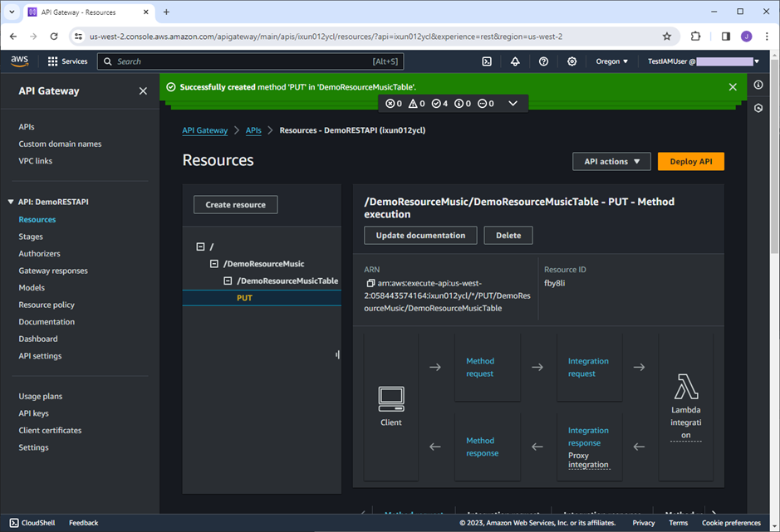Viewport: 780px width, 532px height.
Task: Toggle the browser side panel icon
Action: [725, 37]
